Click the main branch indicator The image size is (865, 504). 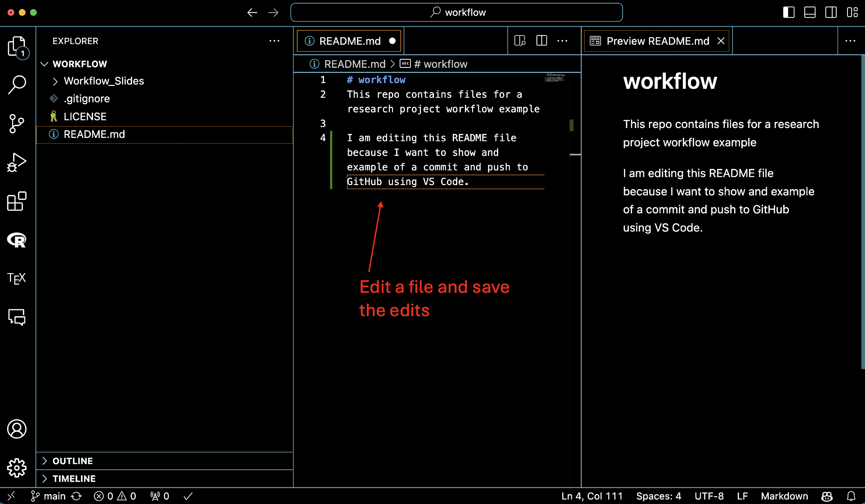click(x=48, y=496)
